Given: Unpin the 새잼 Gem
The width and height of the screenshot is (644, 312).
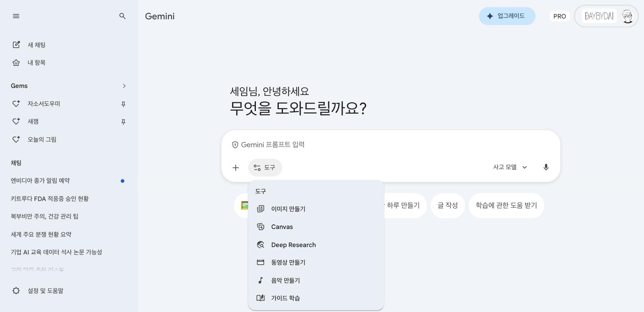Looking at the screenshot, I should pos(123,122).
